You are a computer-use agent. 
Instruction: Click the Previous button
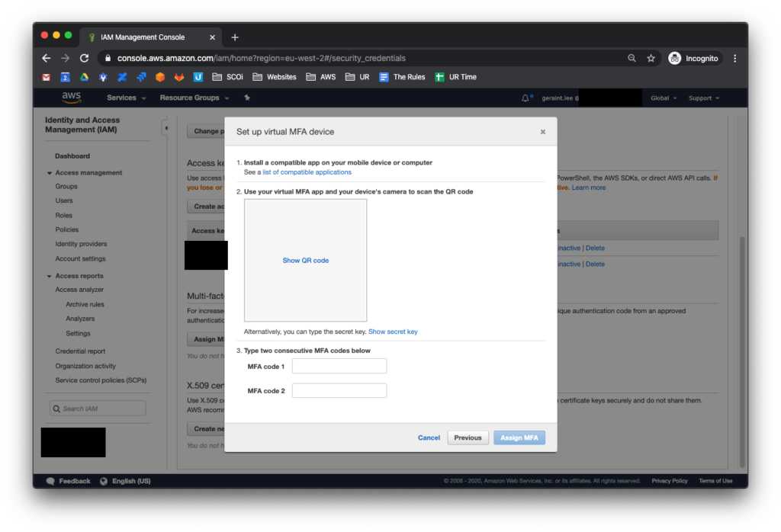[468, 438]
